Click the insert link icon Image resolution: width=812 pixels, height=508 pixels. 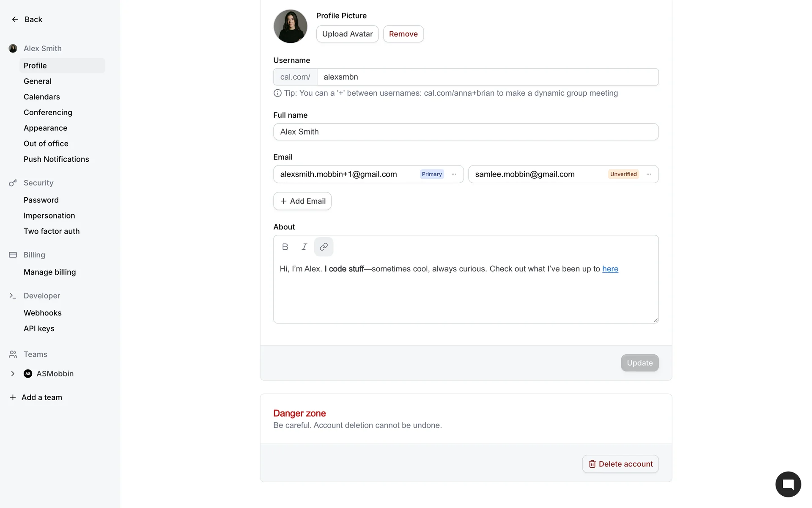click(324, 247)
